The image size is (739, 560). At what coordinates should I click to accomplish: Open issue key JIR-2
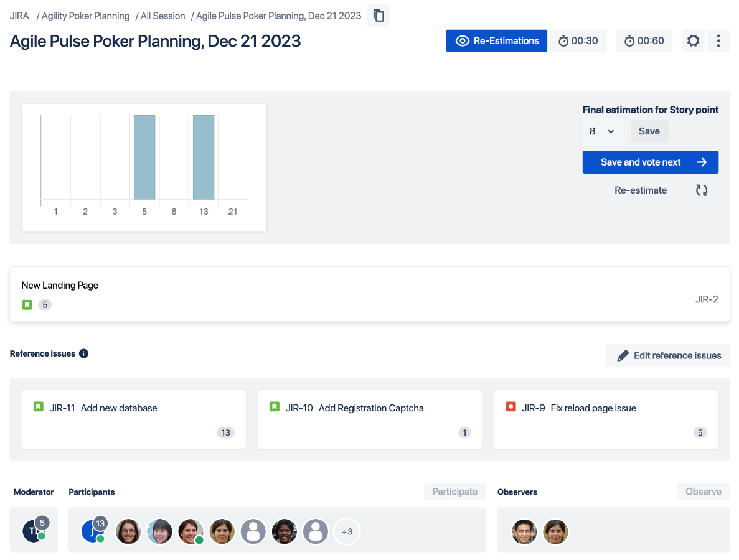click(707, 299)
